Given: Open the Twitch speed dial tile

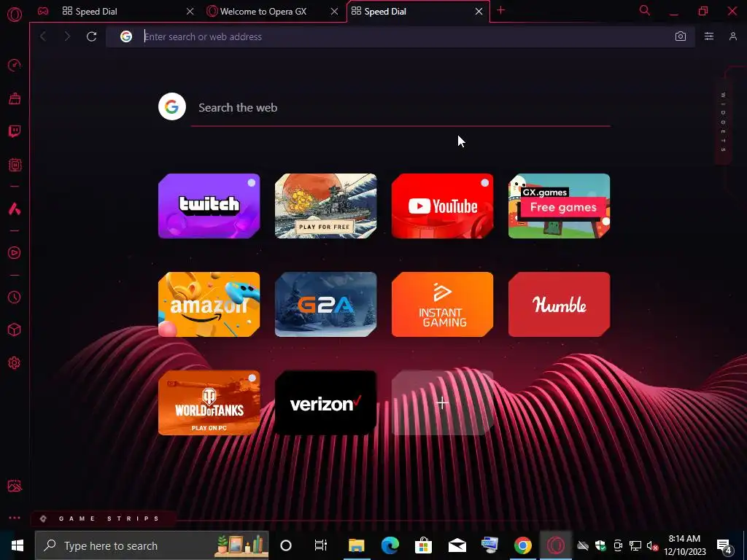Looking at the screenshot, I should (209, 206).
